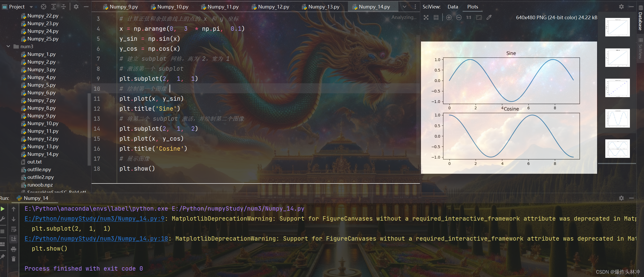Collapse all items in Project panel
Image resolution: width=644 pixels, height=277 pixels.
64,7
